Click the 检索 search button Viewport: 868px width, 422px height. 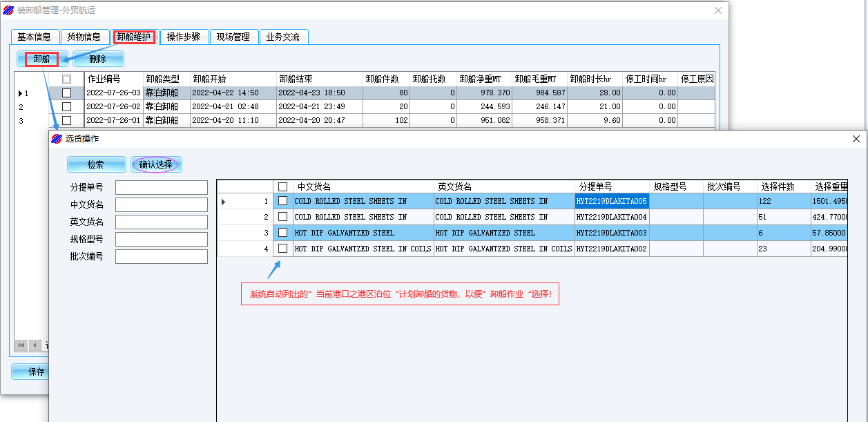96,164
